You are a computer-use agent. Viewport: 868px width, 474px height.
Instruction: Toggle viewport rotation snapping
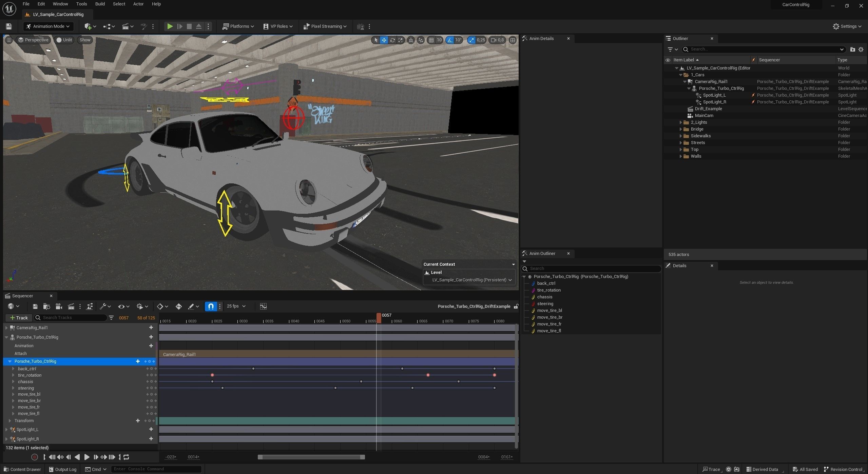[450, 40]
